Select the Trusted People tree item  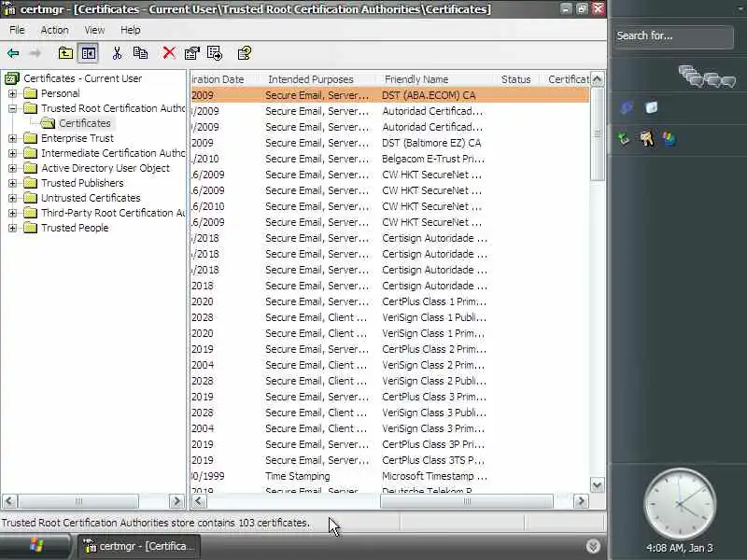pyautogui.click(x=75, y=228)
